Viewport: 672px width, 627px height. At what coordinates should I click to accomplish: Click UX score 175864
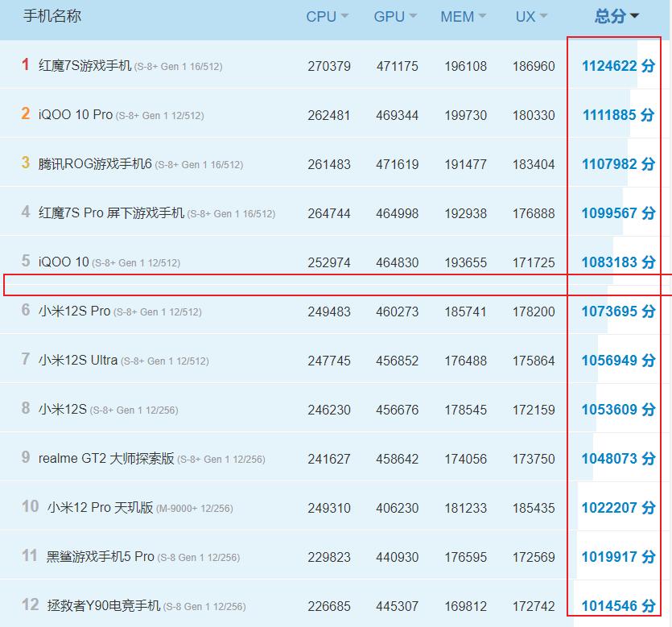pos(534,361)
